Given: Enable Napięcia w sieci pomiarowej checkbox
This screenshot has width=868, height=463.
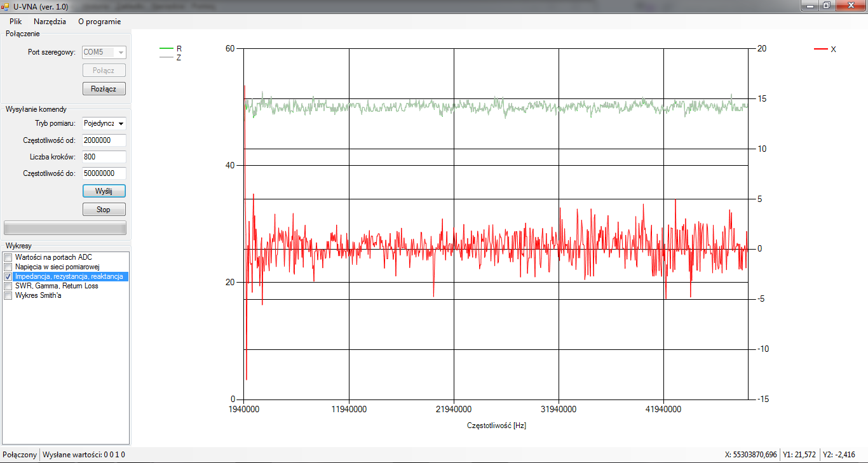Looking at the screenshot, I should tap(8, 267).
